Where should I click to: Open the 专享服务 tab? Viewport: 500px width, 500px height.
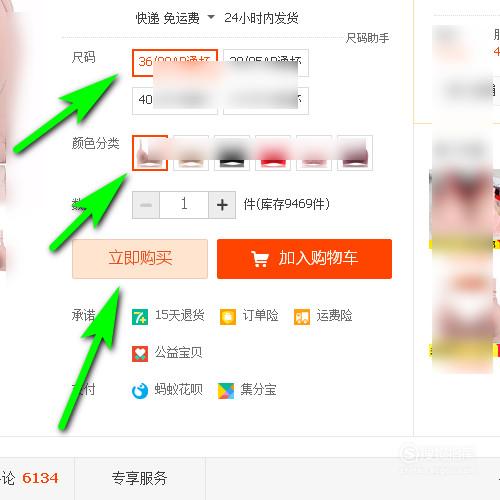click(x=140, y=478)
